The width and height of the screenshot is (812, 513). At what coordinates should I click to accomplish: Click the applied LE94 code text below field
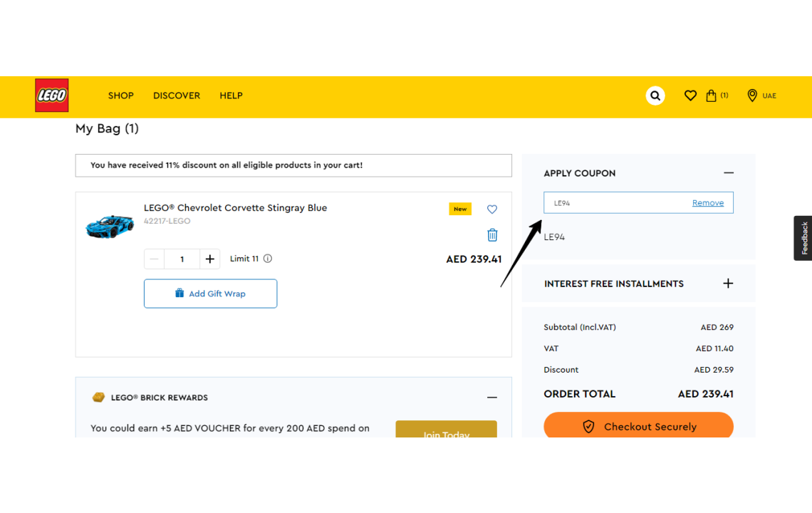click(554, 237)
